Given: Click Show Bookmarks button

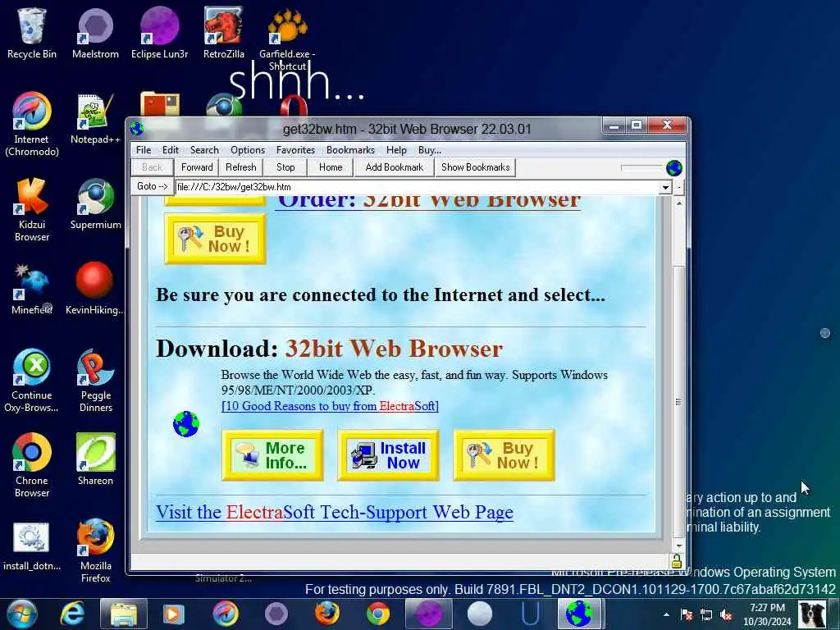Looking at the screenshot, I should (x=475, y=167).
